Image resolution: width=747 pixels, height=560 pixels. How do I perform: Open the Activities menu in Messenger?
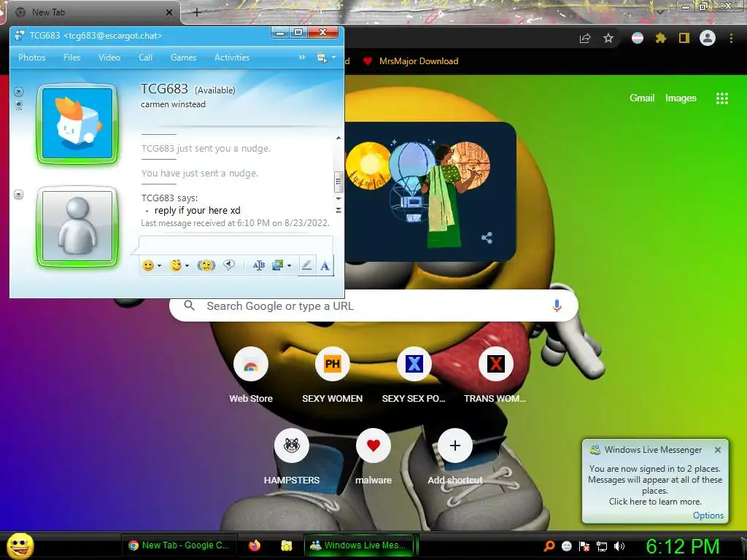[x=232, y=58]
